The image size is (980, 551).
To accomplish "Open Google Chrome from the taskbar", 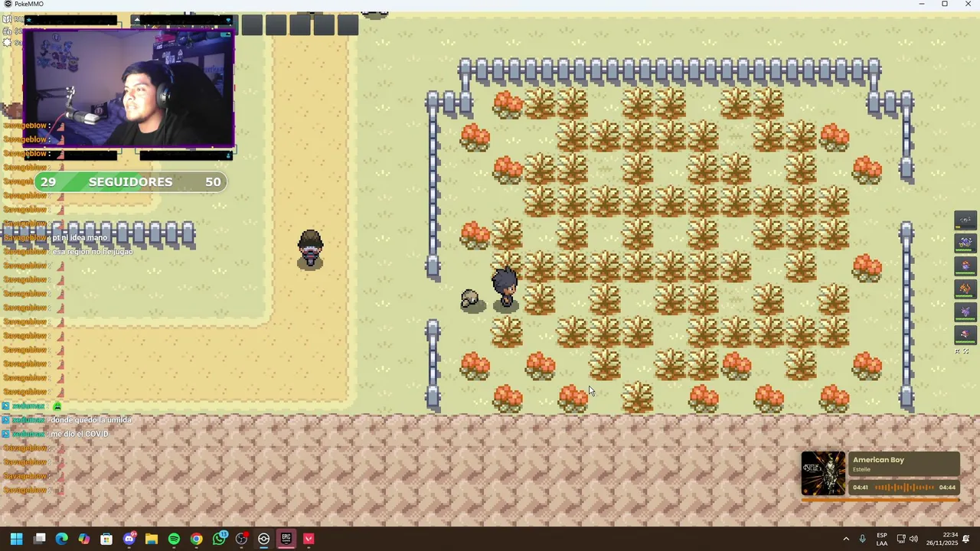I will [x=197, y=539].
